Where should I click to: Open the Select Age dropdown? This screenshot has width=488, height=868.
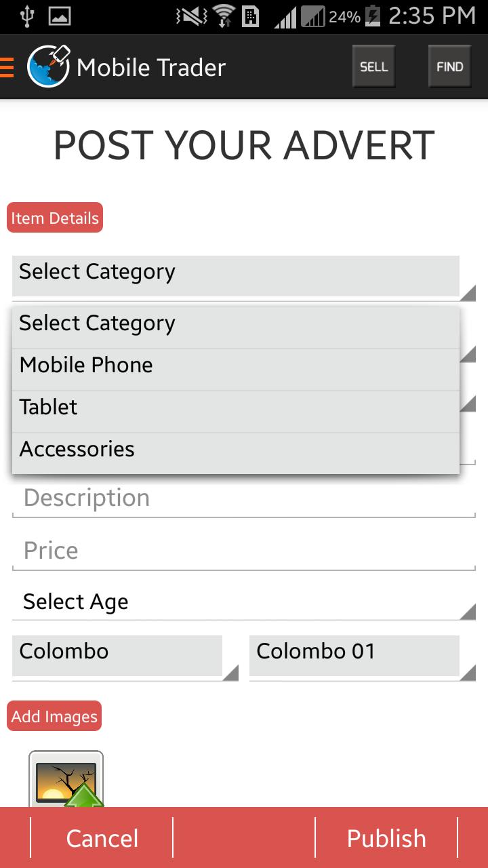(244, 601)
